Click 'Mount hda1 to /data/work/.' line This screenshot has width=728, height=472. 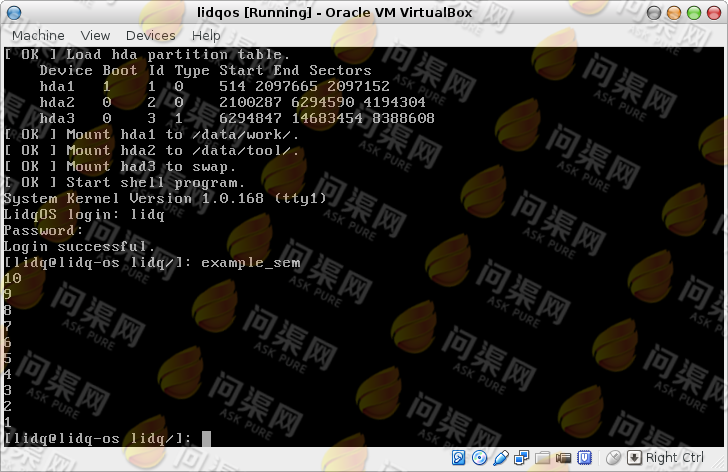point(151,135)
